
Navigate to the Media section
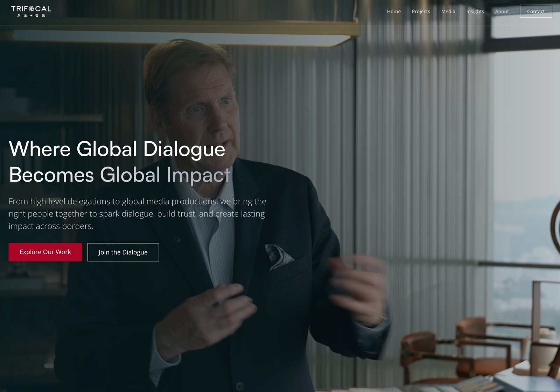coord(448,11)
